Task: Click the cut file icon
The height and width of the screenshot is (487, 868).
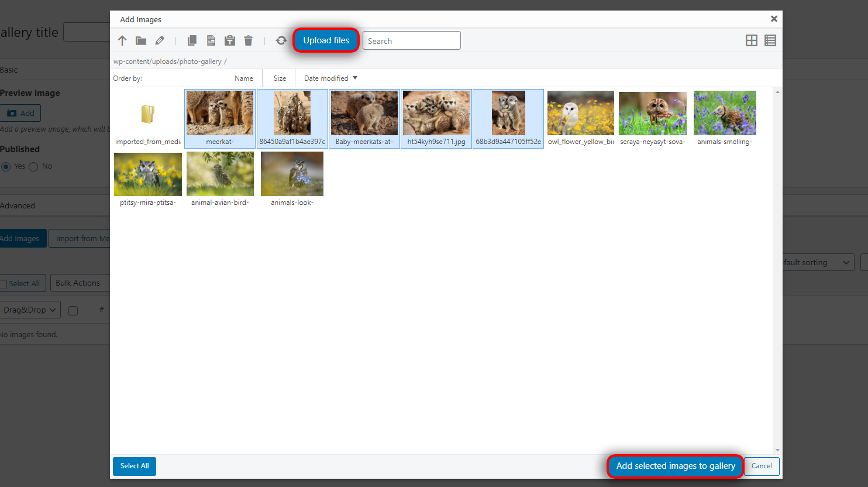Action: tap(211, 40)
